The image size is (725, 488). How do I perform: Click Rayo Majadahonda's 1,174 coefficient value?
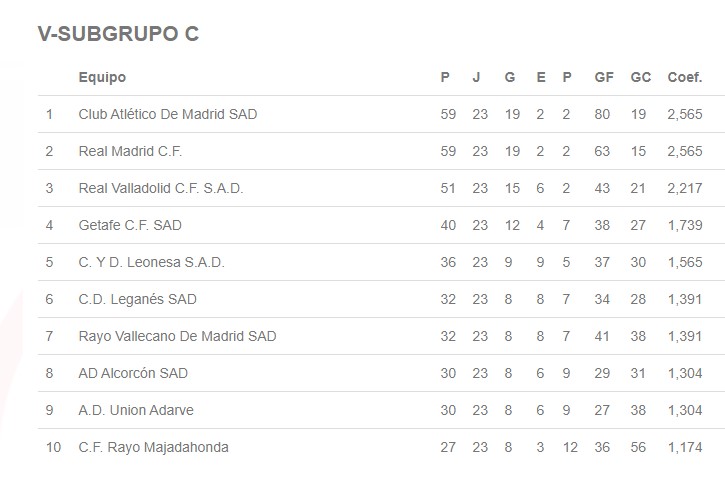pos(687,447)
